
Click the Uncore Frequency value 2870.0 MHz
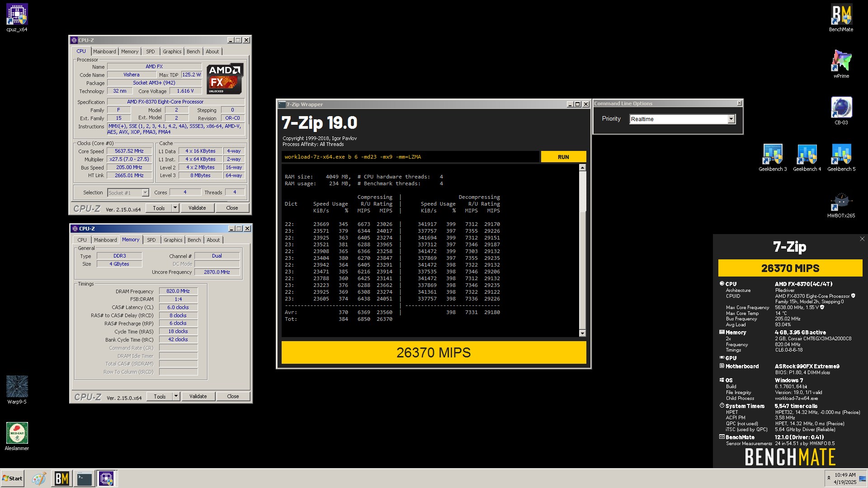coord(217,272)
